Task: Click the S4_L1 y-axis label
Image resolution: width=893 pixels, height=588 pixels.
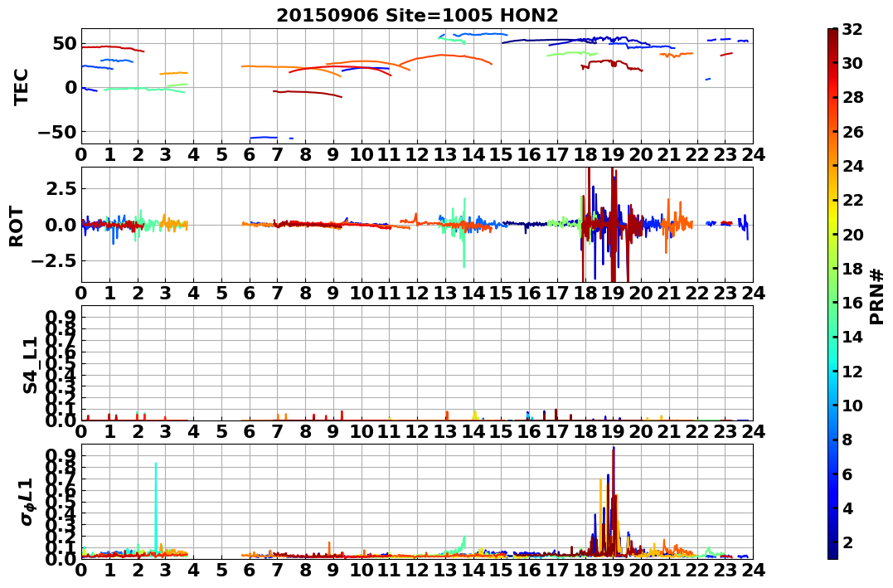Action: click(30, 365)
